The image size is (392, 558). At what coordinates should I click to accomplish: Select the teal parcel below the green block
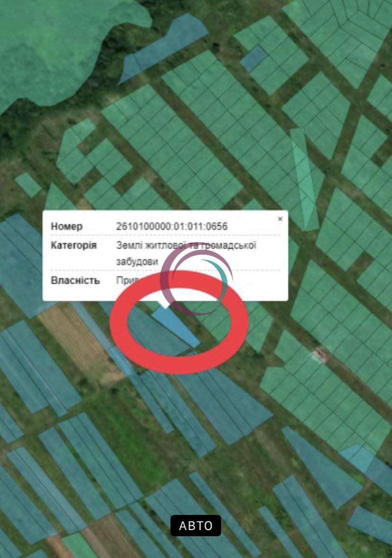point(358,458)
